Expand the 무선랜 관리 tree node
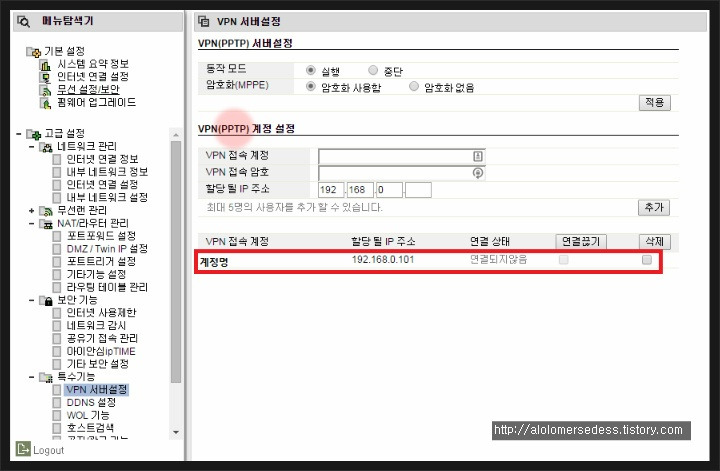Viewport: 720px width, 471px height. point(31,211)
